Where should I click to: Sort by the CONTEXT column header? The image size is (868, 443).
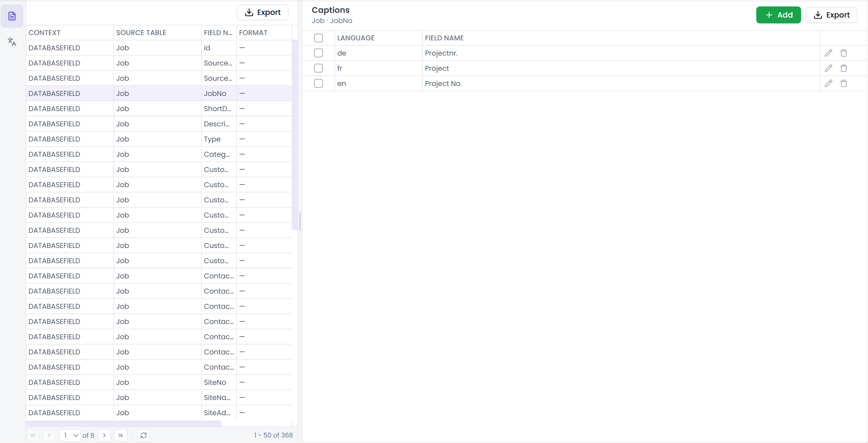(x=70, y=33)
